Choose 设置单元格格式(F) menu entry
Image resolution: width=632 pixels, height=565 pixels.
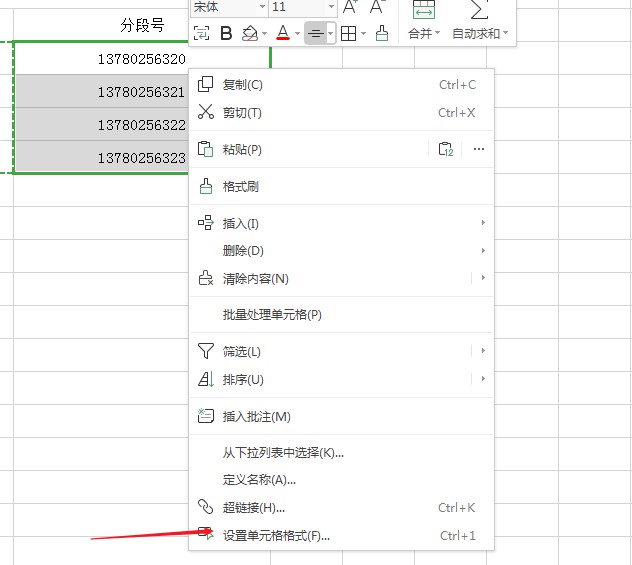[x=276, y=536]
